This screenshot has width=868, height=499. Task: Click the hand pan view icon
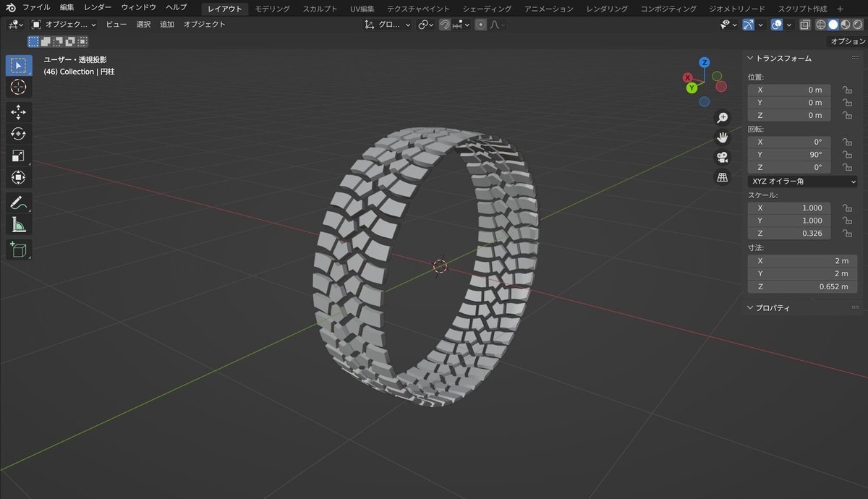pos(722,137)
